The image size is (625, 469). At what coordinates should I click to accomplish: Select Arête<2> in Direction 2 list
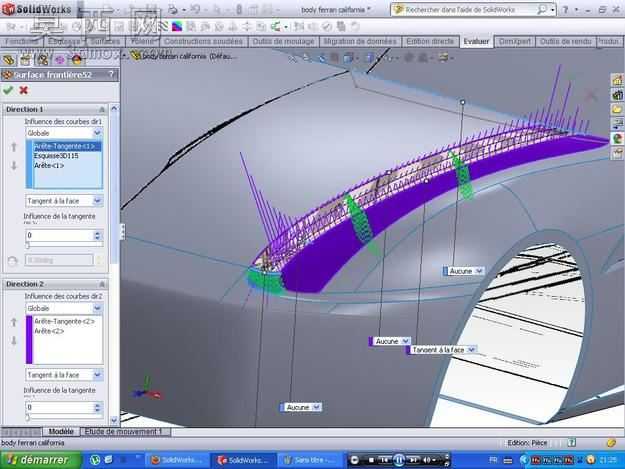pyautogui.click(x=49, y=331)
